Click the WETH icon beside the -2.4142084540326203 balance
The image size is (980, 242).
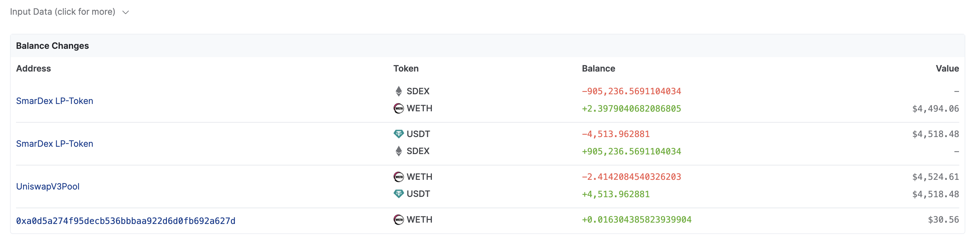[398, 177]
